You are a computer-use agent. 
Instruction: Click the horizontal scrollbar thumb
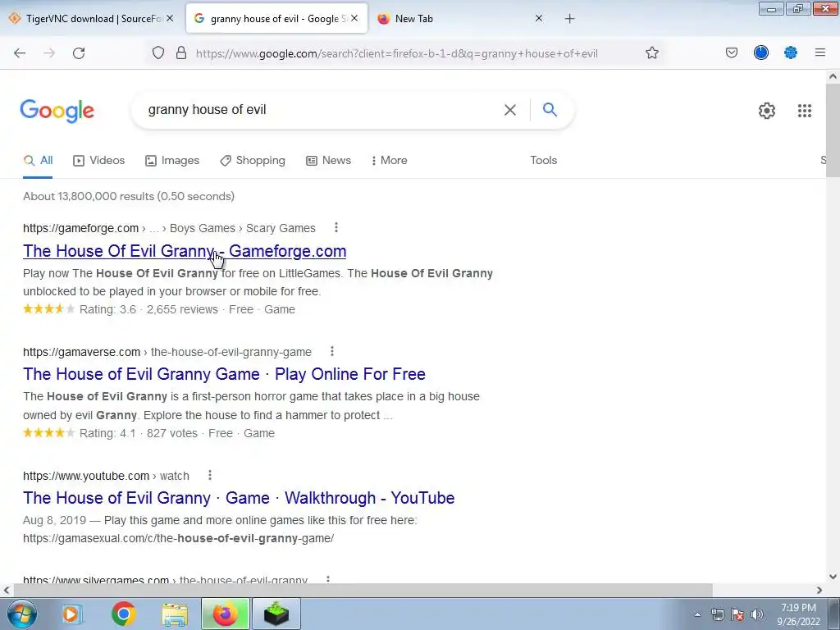tap(363, 590)
